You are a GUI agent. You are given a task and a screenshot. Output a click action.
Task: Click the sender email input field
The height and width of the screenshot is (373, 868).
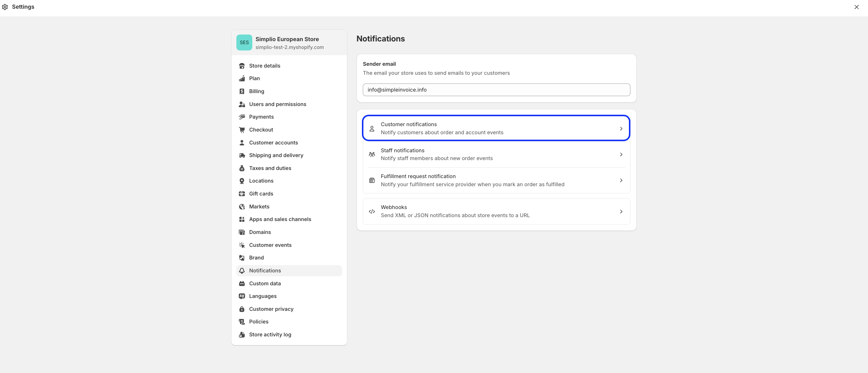click(x=496, y=90)
